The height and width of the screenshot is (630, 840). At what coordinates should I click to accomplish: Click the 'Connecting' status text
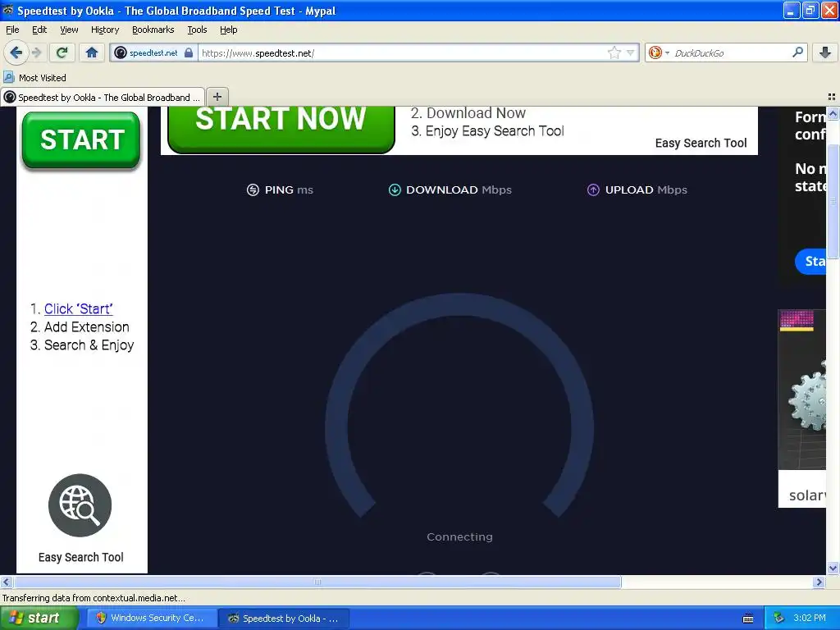tap(459, 536)
